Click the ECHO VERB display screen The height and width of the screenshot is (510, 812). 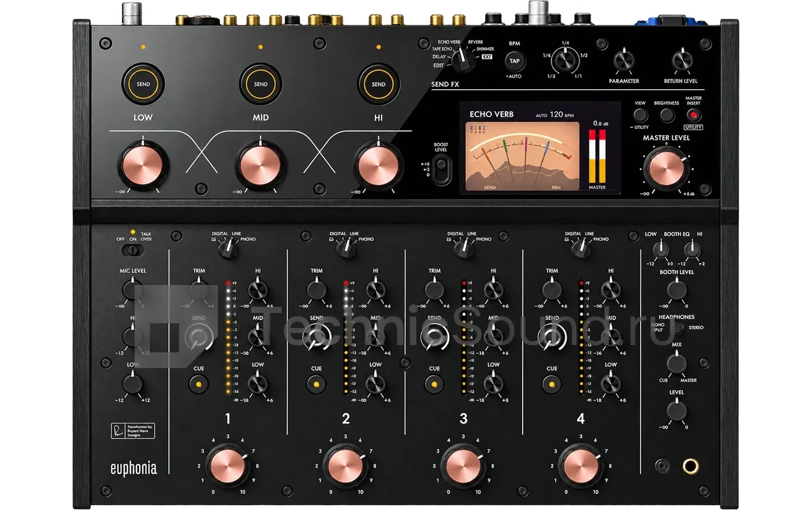[540, 149]
